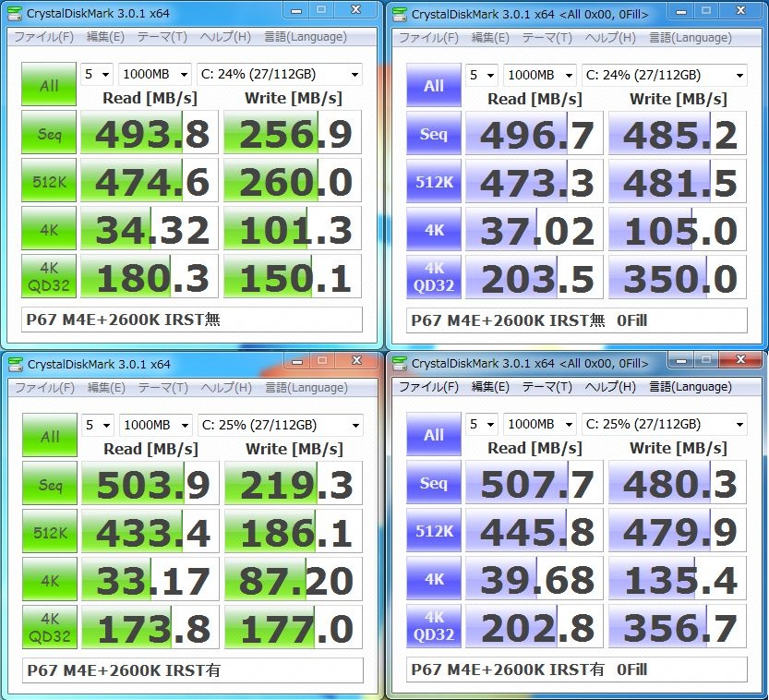Start the 4K QD32 test in the top-right blue window
The width and height of the screenshot is (769, 700).
click(x=434, y=278)
